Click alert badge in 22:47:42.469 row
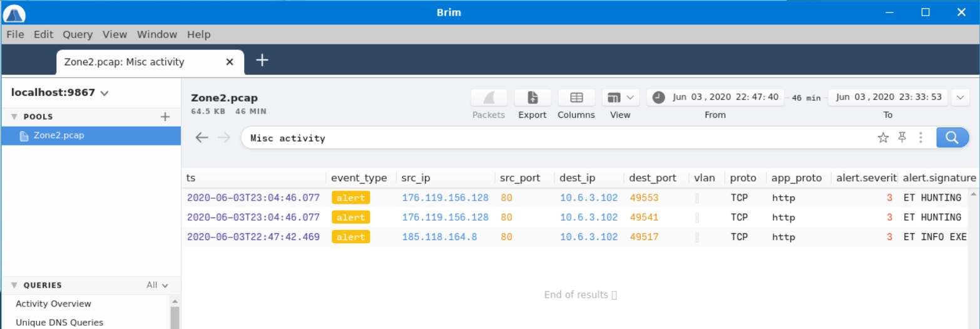Screen dimensions: 980x329 350,237
